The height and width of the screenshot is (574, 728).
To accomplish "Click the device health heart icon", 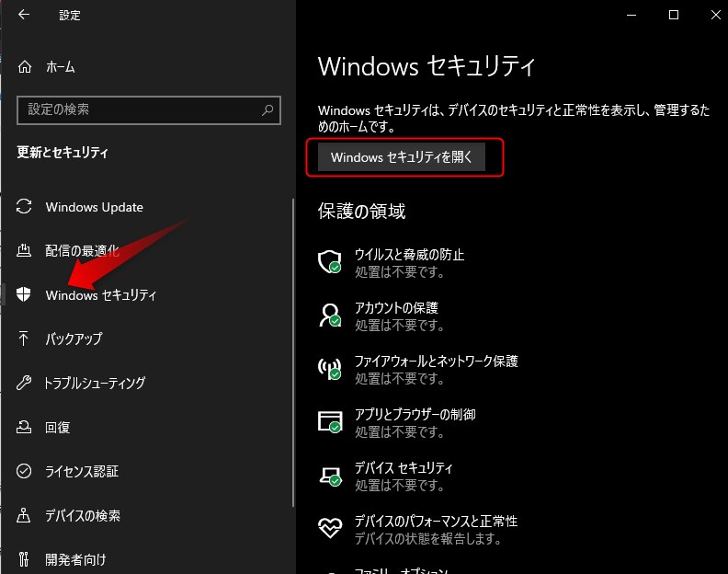I will tap(330, 528).
